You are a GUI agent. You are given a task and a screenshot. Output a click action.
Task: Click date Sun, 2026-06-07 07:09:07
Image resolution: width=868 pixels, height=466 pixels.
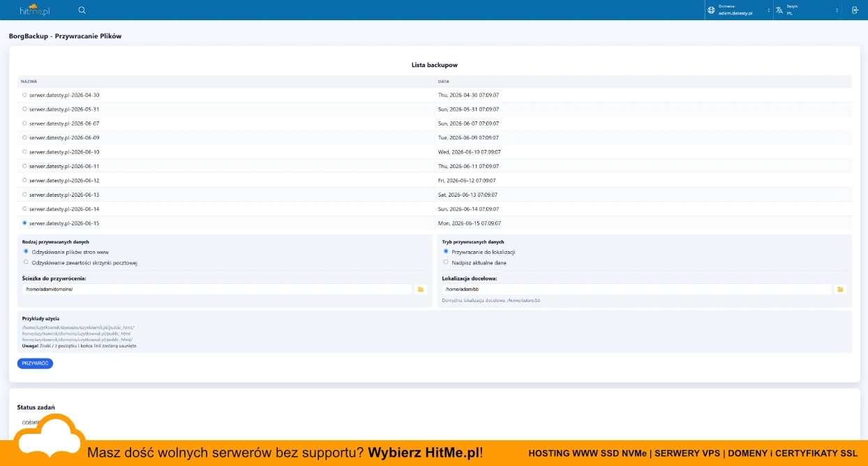click(x=468, y=123)
